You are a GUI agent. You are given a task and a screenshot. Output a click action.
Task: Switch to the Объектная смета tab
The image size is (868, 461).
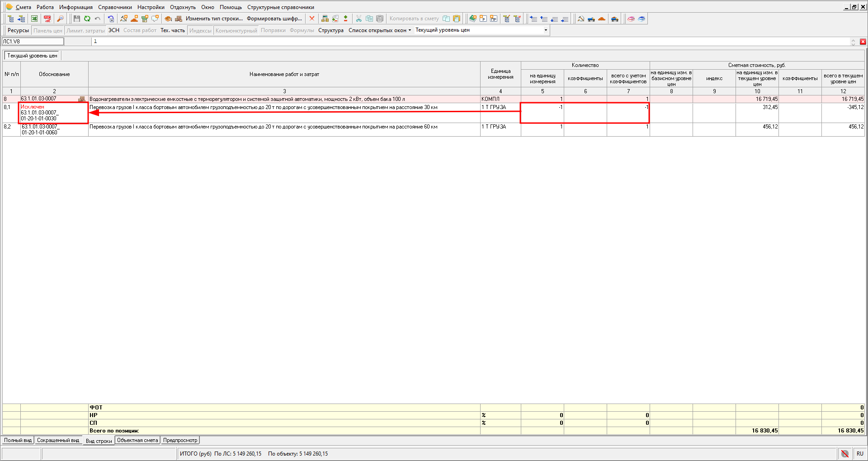137,440
